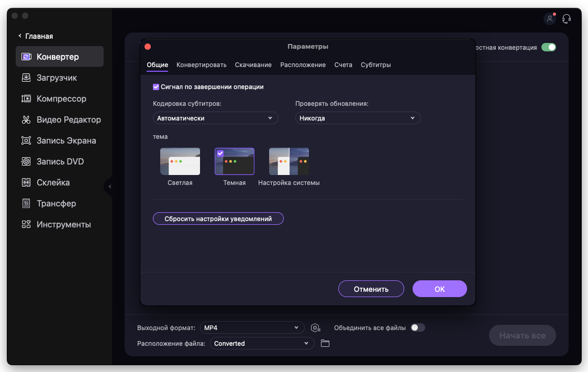Disable the high-speed conversion toggle
This screenshot has height=372, width=588.
click(548, 47)
